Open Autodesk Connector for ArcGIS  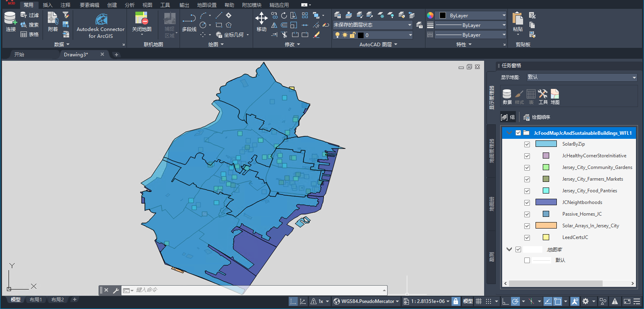point(101,26)
